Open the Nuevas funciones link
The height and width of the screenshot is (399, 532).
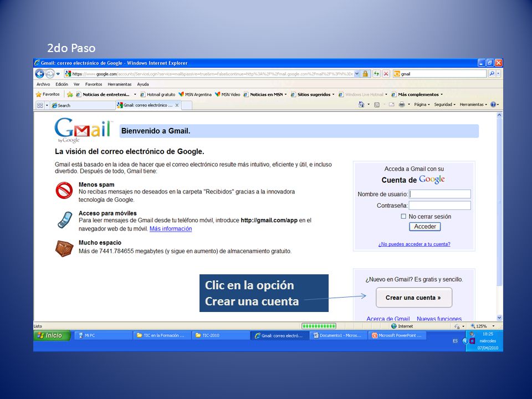point(439,319)
